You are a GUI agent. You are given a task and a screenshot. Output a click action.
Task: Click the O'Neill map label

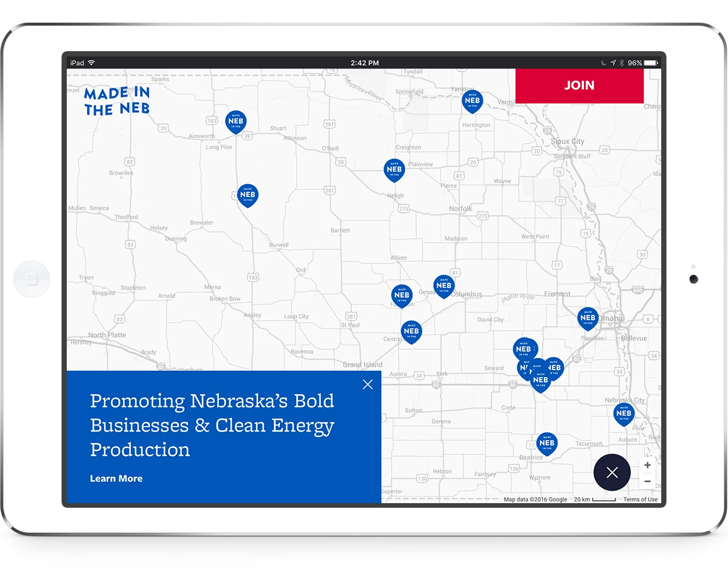(x=330, y=149)
